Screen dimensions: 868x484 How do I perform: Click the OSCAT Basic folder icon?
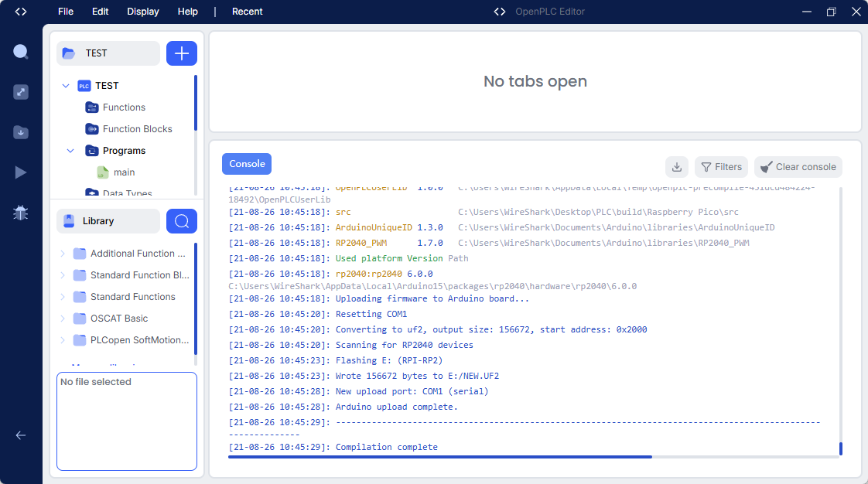[x=80, y=319]
